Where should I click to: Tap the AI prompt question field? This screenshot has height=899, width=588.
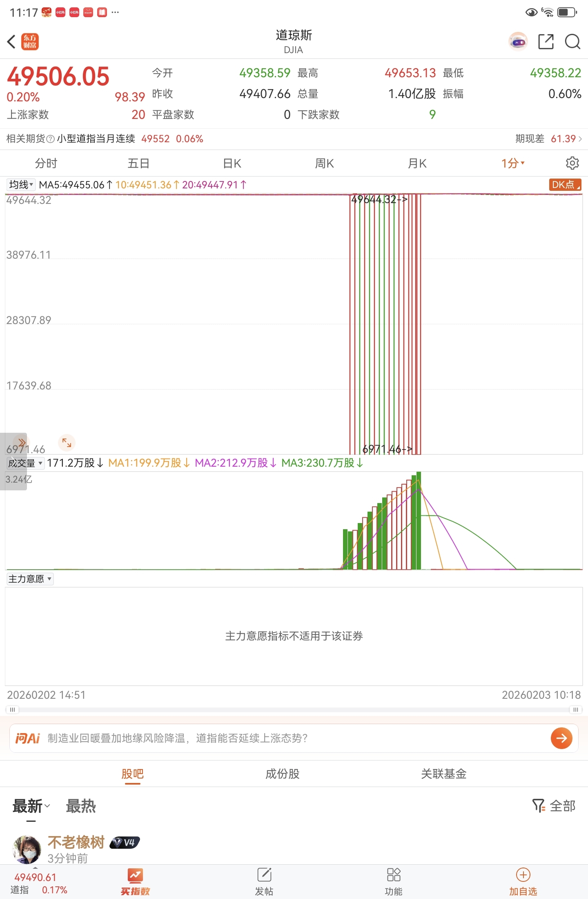(294, 738)
